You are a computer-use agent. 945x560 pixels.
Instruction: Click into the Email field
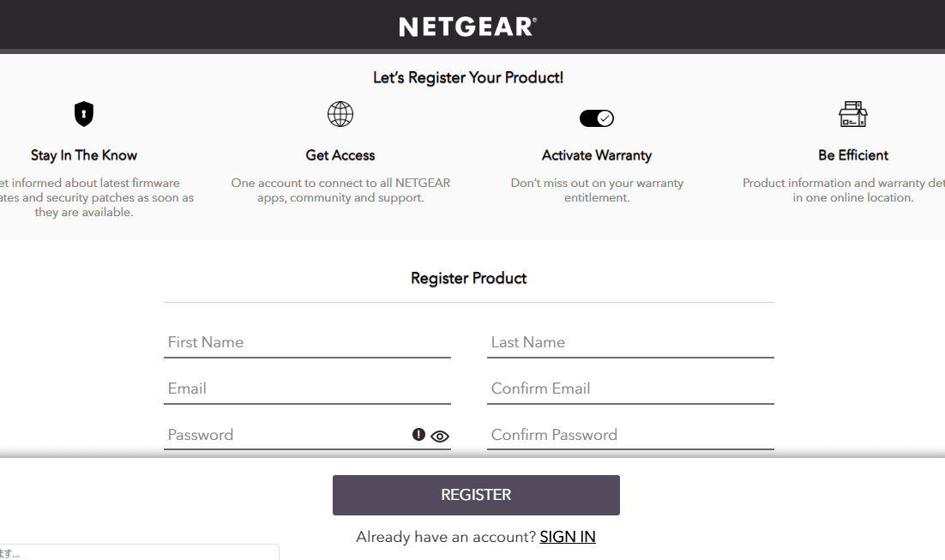point(307,388)
